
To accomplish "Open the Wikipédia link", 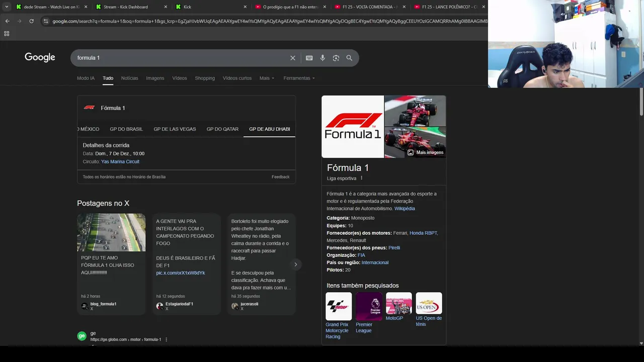I will [x=405, y=208].
